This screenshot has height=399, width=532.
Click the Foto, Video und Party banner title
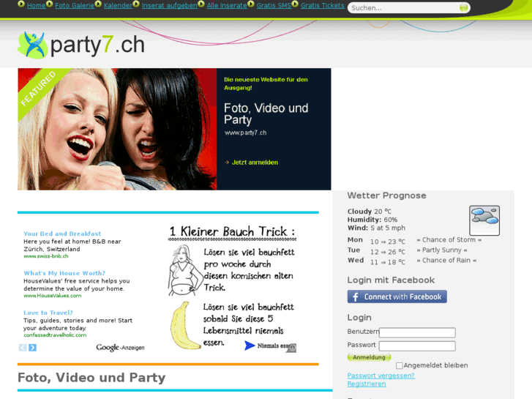[266, 113]
